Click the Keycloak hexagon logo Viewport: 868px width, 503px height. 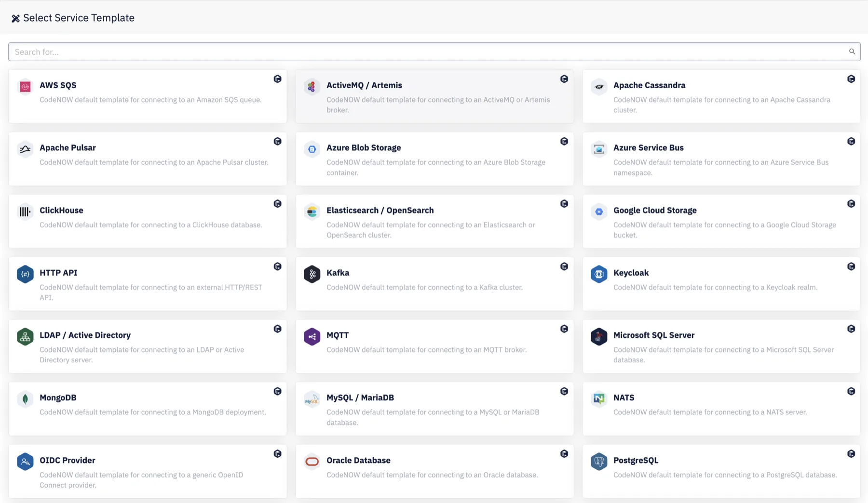coord(599,274)
